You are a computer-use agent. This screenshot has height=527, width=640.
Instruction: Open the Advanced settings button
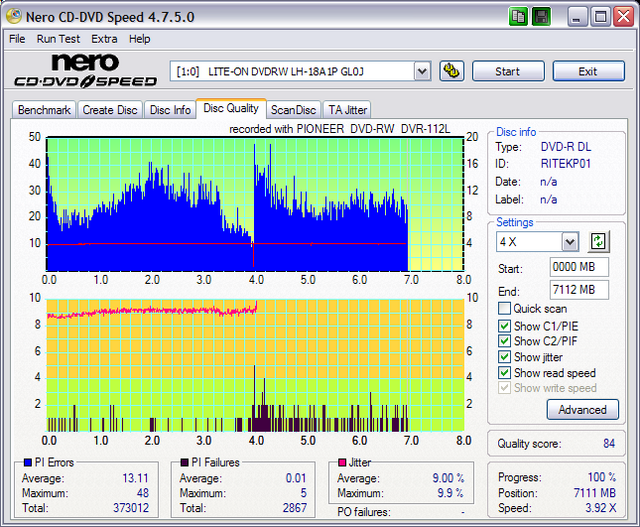coord(582,409)
